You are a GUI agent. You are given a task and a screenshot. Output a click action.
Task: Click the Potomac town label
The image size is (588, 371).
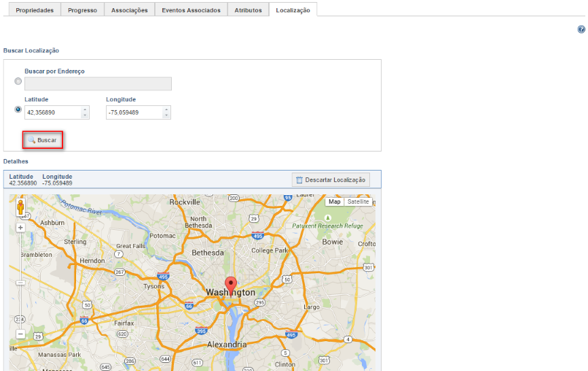click(162, 236)
